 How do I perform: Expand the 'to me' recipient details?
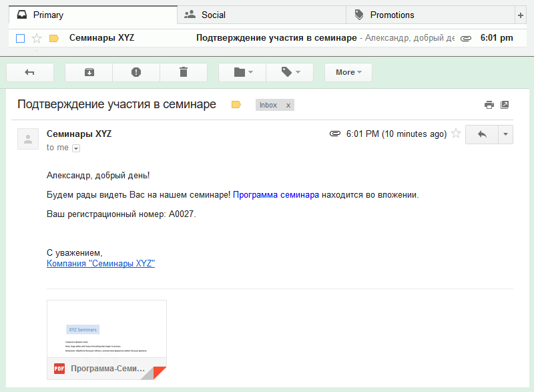[75, 148]
